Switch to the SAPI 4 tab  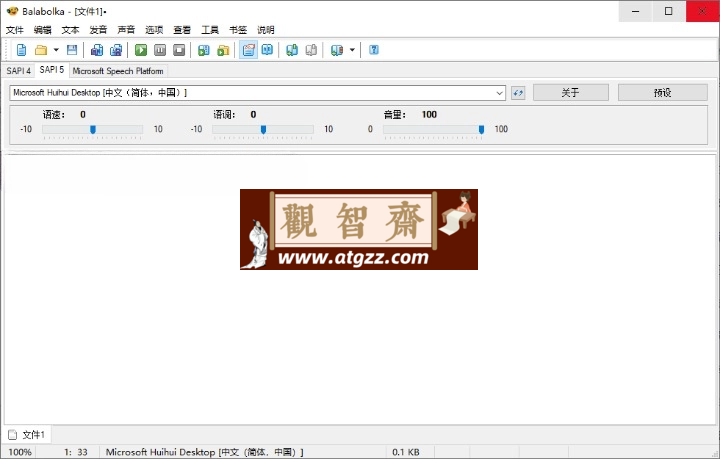(x=18, y=71)
